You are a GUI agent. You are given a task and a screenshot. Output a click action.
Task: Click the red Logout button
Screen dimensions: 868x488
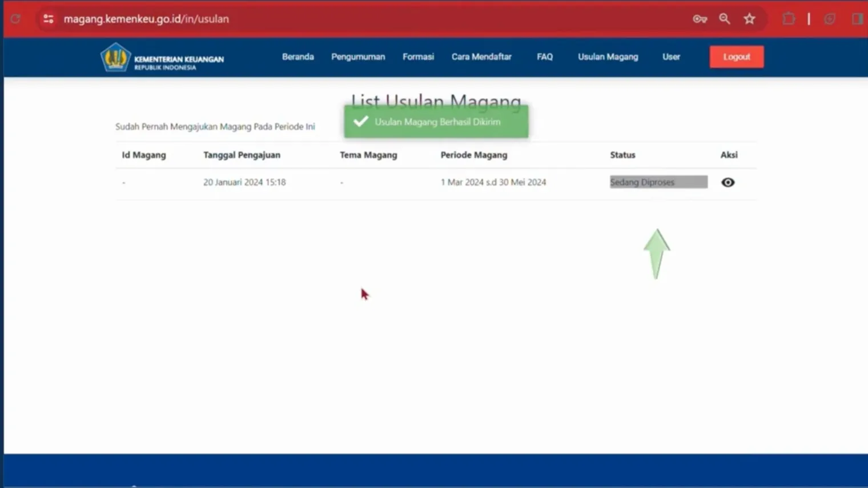click(x=737, y=57)
